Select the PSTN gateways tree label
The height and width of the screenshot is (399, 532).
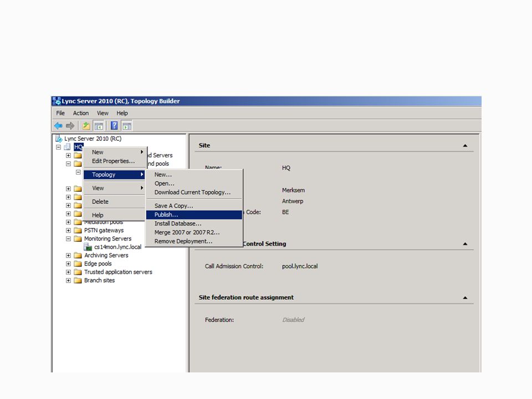click(x=104, y=231)
